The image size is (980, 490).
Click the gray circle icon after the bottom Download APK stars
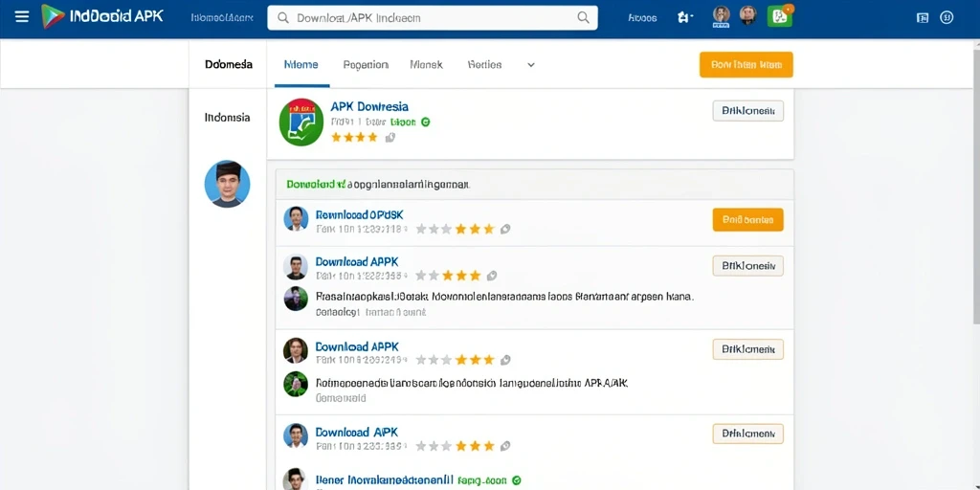pos(505,446)
